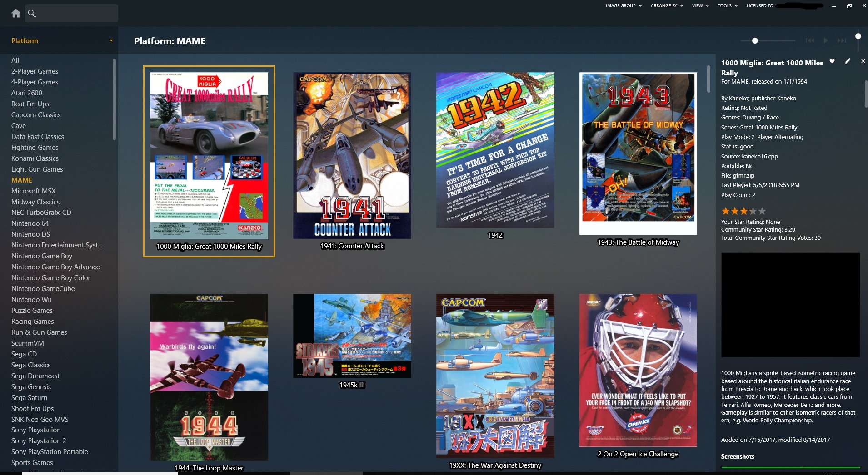
Task: Select 19XX: The War Against Destiny cover
Action: (x=495, y=376)
